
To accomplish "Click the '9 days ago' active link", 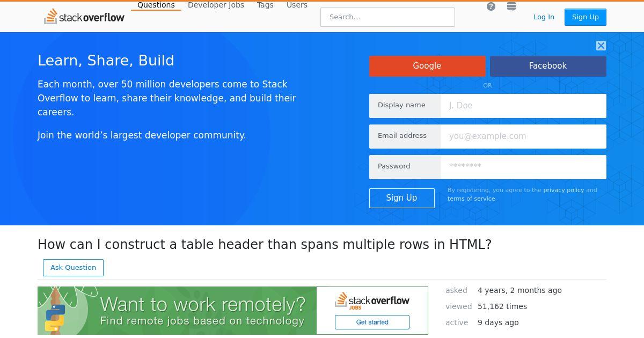I will 498,322.
